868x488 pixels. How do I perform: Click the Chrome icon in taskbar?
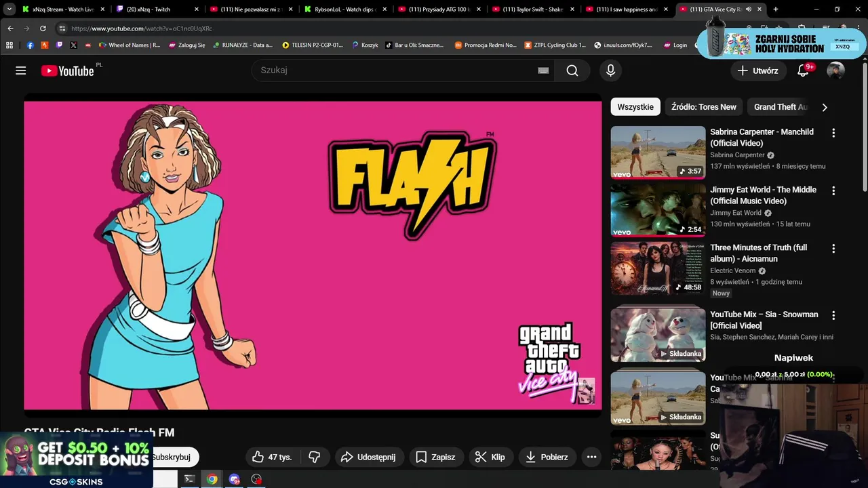click(x=212, y=479)
